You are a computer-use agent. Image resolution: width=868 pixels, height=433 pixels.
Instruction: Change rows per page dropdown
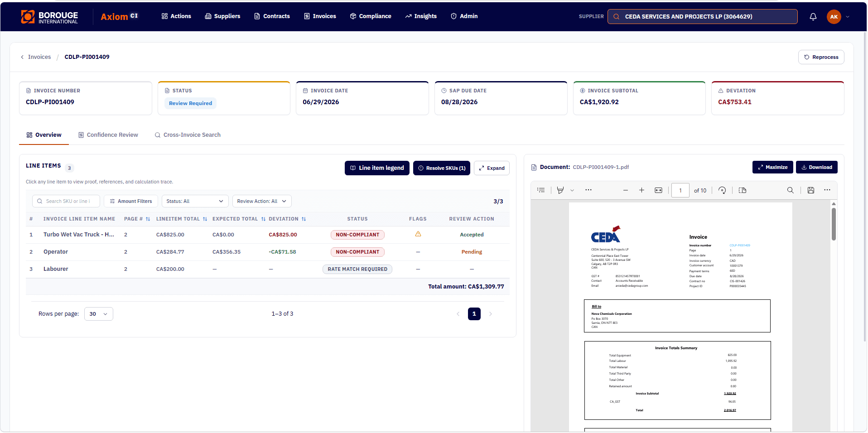click(x=98, y=314)
